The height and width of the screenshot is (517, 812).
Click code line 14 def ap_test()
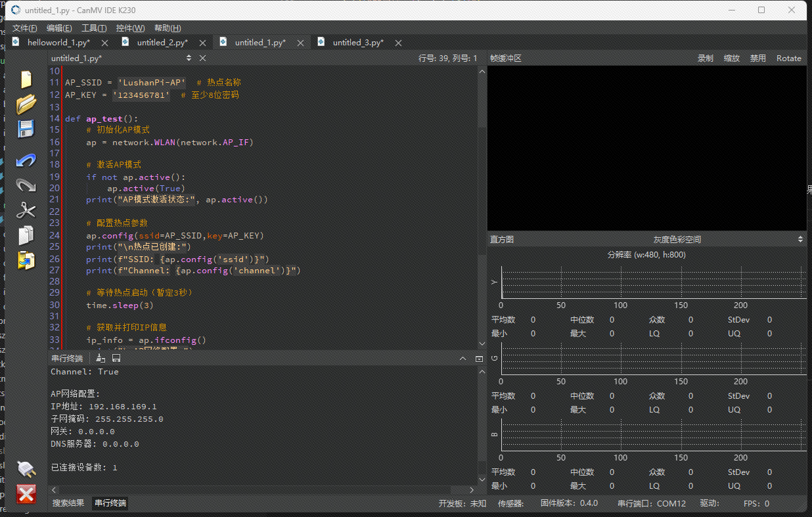(102, 119)
